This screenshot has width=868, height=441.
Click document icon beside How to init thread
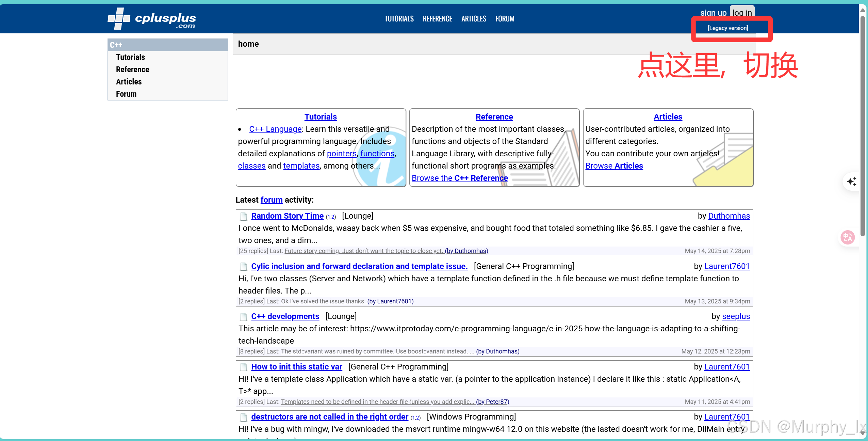(244, 367)
